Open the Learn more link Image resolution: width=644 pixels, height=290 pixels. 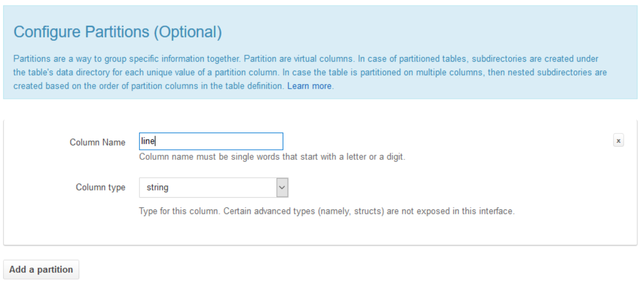(x=309, y=86)
